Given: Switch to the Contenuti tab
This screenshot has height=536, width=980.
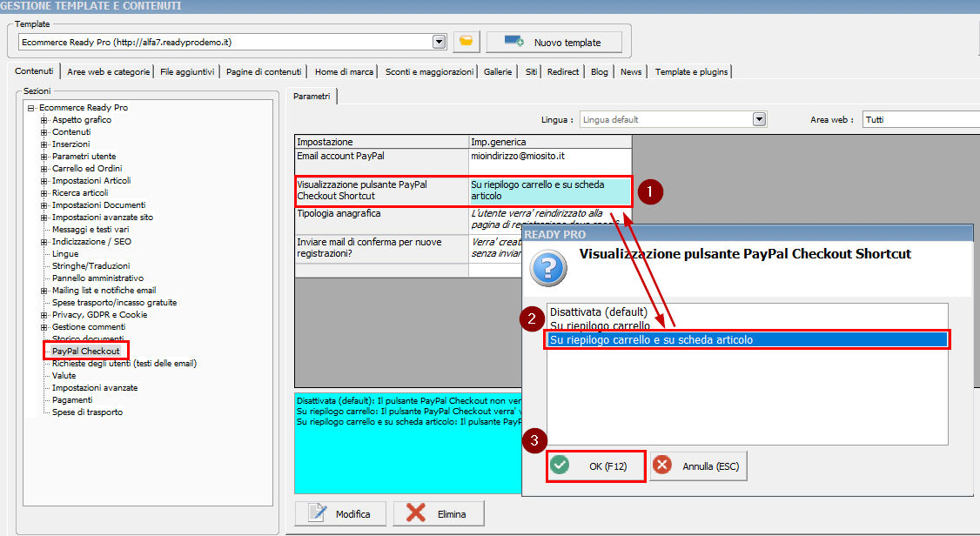Looking at the screenshot, I should click(x=34, y=71).
